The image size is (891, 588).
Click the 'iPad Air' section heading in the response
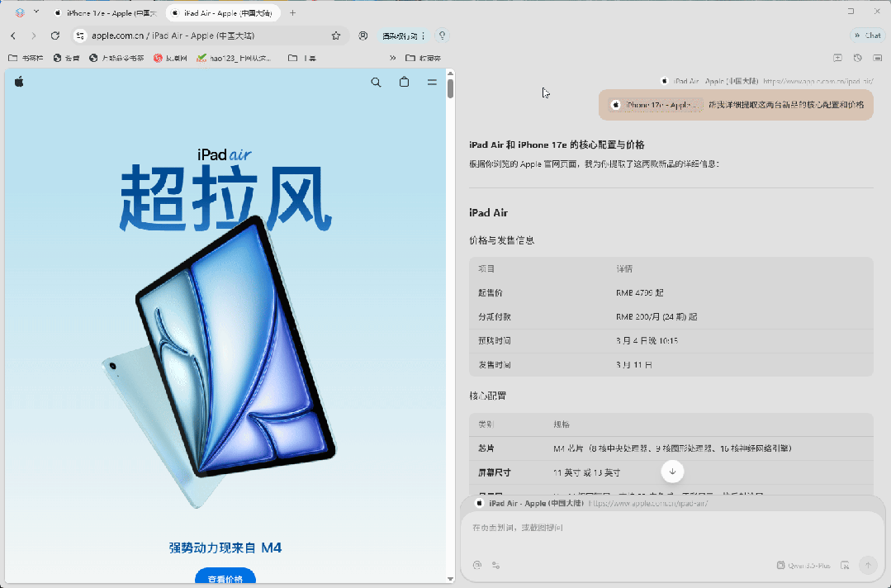488,213
